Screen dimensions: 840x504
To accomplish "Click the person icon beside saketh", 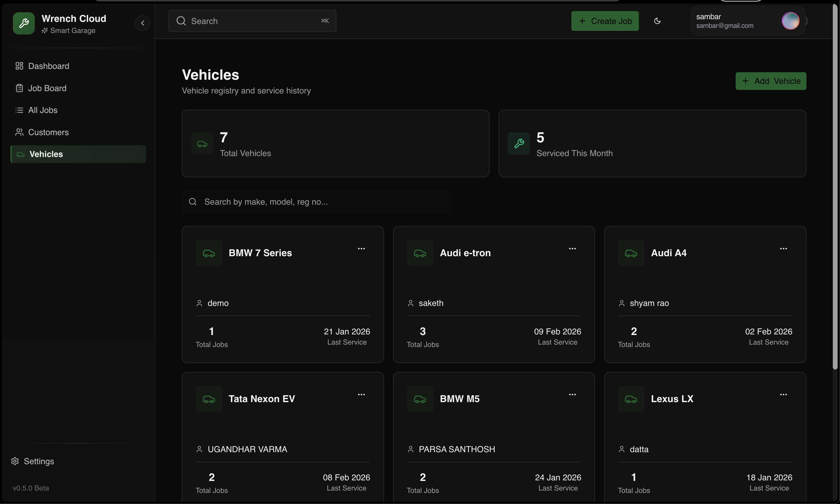I will (410, 303).
